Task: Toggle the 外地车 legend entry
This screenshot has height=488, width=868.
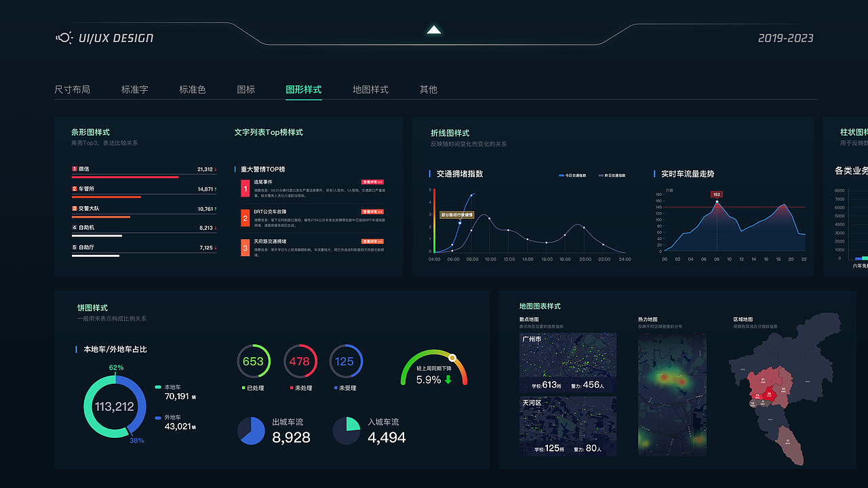Action: 168,418
